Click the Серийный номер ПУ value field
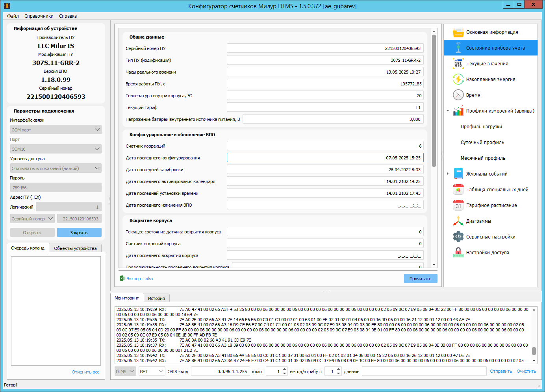This screenshot has height=392, width=545. 325,48
